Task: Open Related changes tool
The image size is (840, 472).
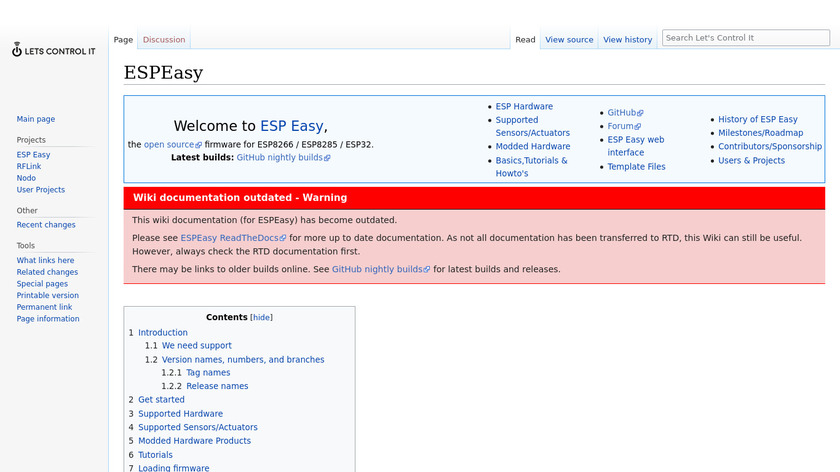Action: tap(47, 272)
